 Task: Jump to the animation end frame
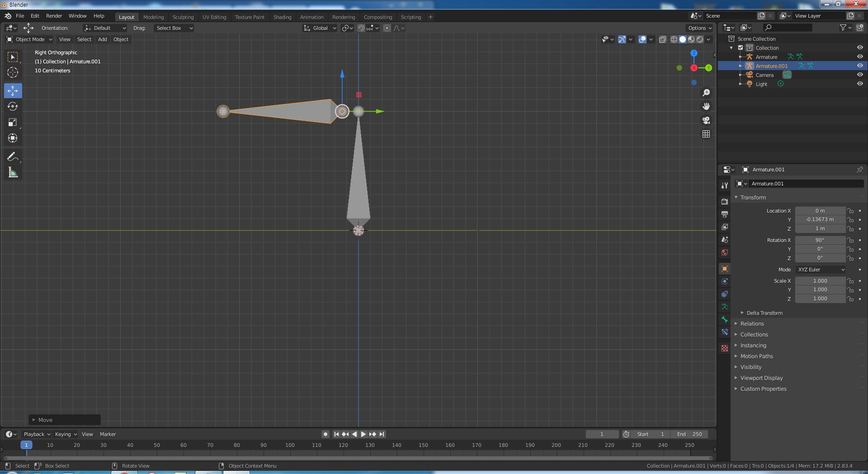click(x=382, y=434)
